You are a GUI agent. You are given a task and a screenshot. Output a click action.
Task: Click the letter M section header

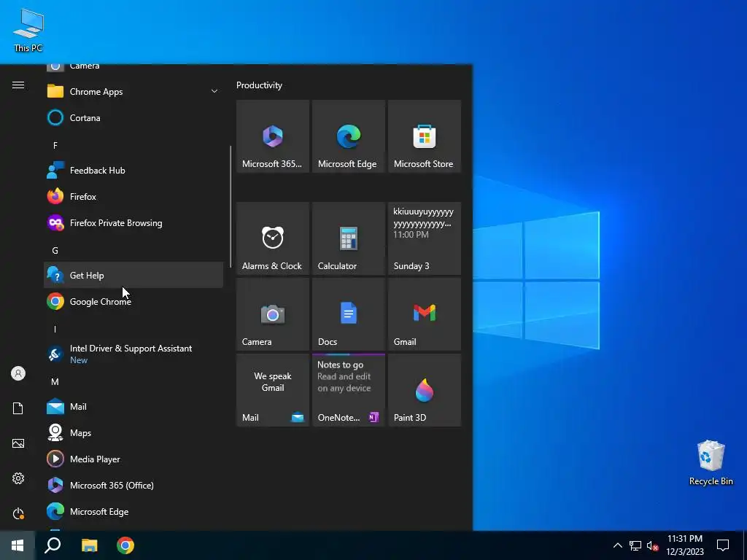(55, 381)
